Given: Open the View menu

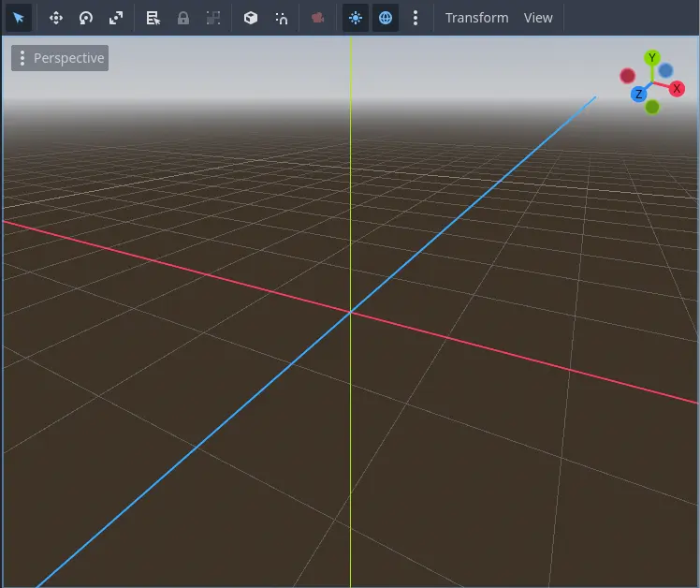Looking at the screenshot, I should coord(538,18).
